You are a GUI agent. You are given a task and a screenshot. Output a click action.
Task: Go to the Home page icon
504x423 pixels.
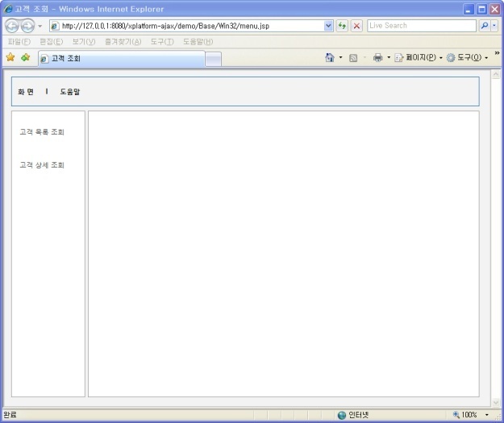coord(329,58)
